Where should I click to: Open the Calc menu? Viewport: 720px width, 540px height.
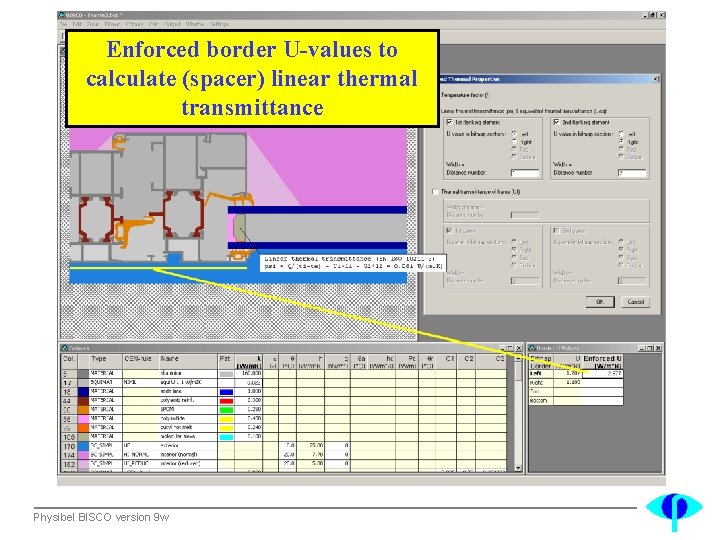154,24
